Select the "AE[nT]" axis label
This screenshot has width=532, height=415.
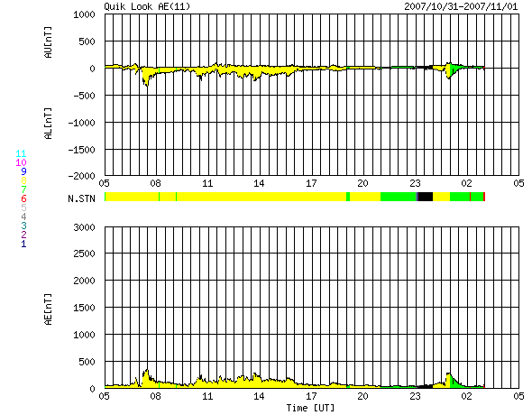tap(48, 309)
